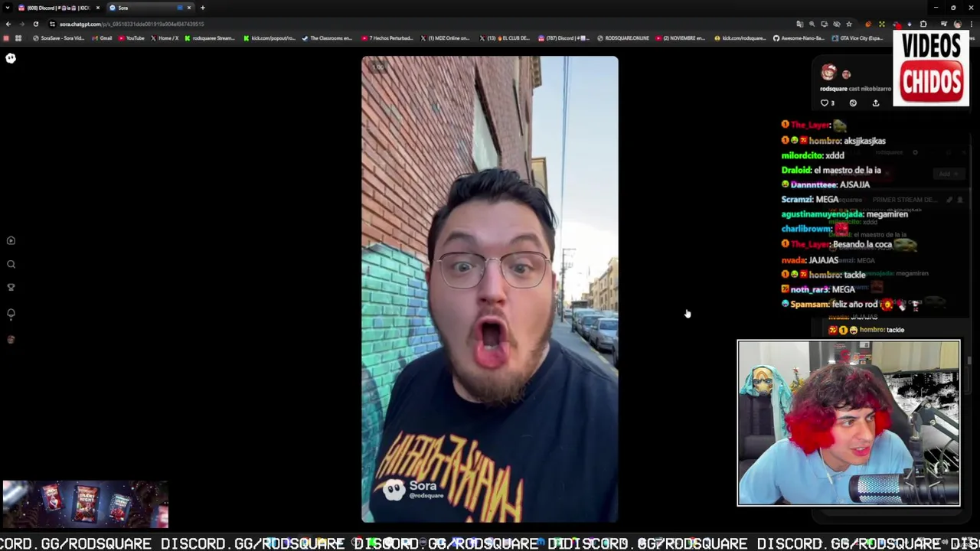Click the translate icon in the address bar

tap(800, 24)
